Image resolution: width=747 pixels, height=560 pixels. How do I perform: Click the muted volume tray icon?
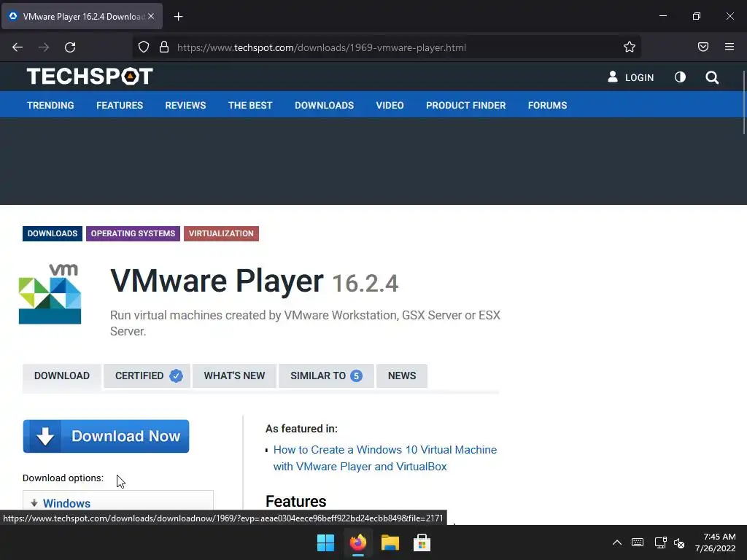pyautogui.click(x=679, y=542)
